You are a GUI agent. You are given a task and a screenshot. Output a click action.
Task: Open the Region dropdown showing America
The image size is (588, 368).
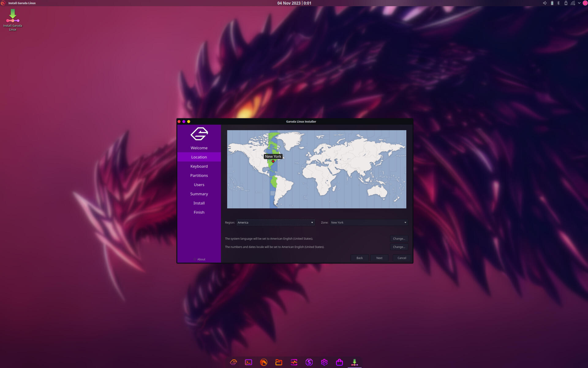tap(275, 222)
